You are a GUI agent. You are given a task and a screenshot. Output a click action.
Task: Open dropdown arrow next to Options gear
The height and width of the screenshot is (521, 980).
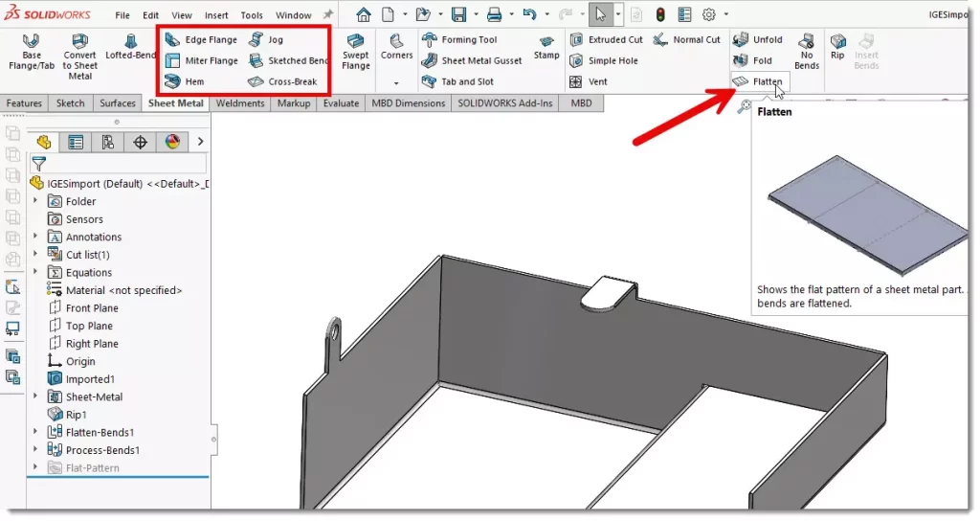(x=725, y=14)
